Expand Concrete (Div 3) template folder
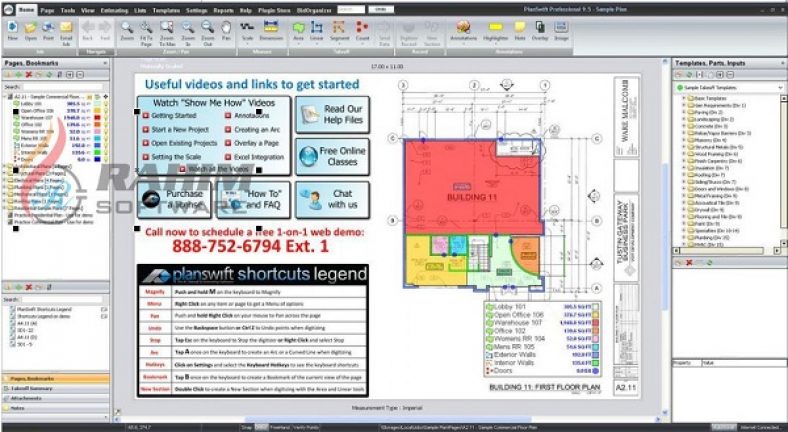Viewport: 788px width, 432px height. [684, 126]
